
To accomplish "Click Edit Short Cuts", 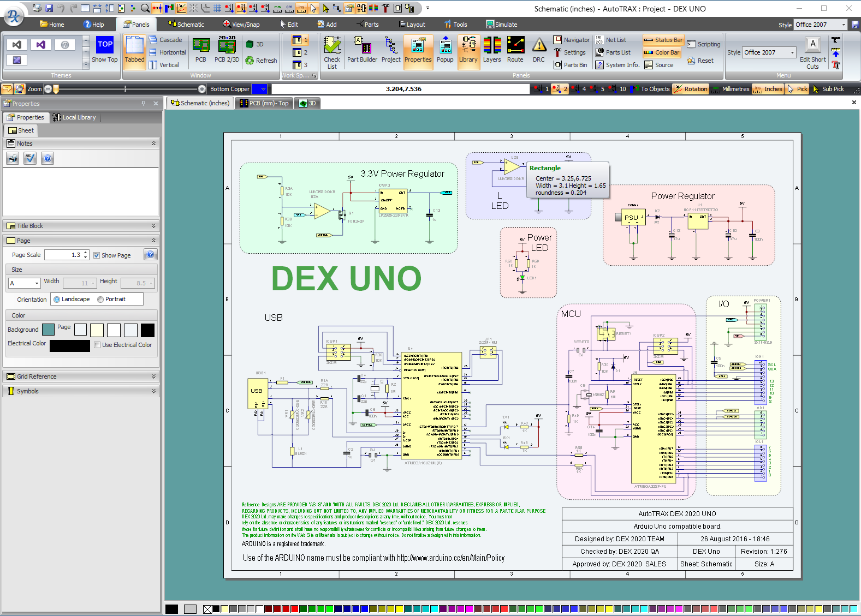I will 813,53.
